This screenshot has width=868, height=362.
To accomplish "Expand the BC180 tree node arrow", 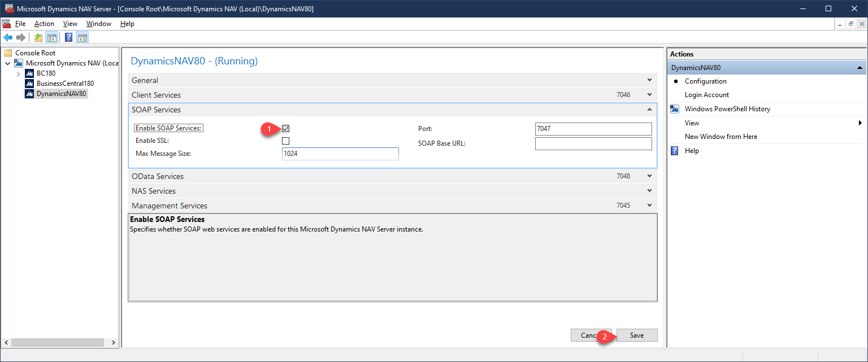I will pos(18,73).
